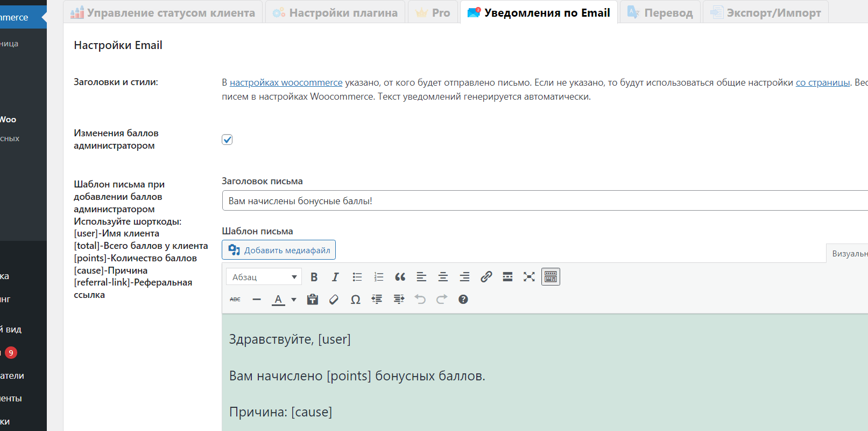Decrease the paragraph indent
This screenshot has width=868, height=431.
pos(377,300)
